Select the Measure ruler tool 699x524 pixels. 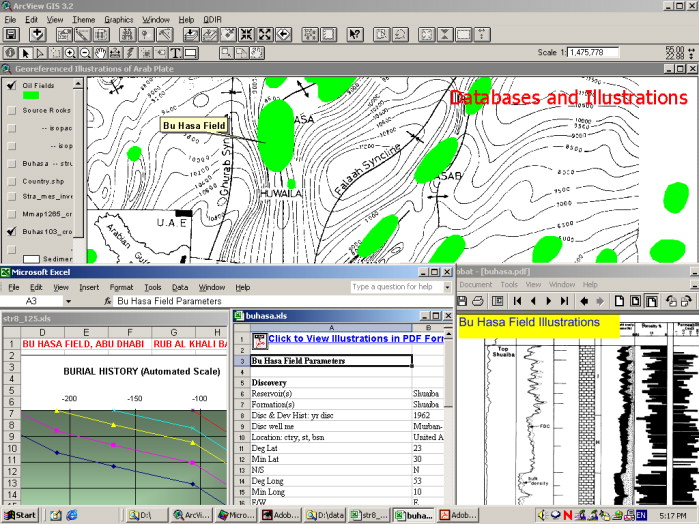pyautogui.click(x=115, y=53)
